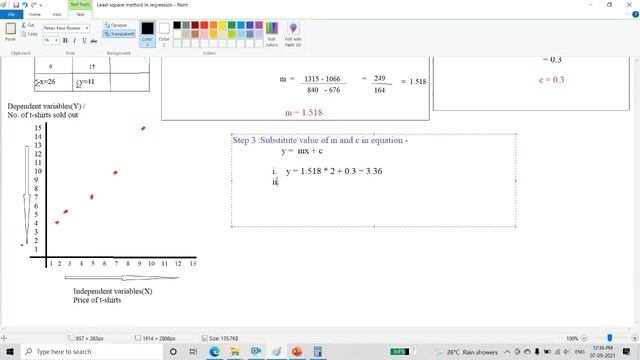Pick the gray palette color
This screenshot has height=360, width=640.
click(x=186, y=25)
